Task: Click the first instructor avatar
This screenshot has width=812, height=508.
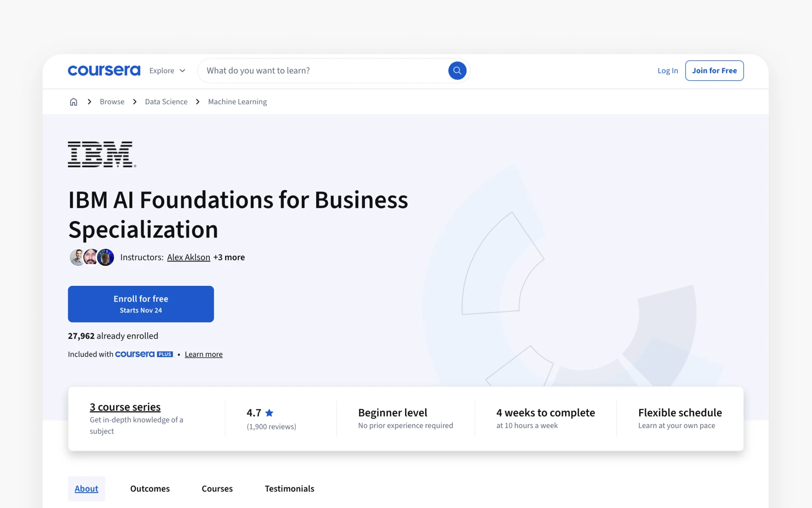Action: coord(77,257)
